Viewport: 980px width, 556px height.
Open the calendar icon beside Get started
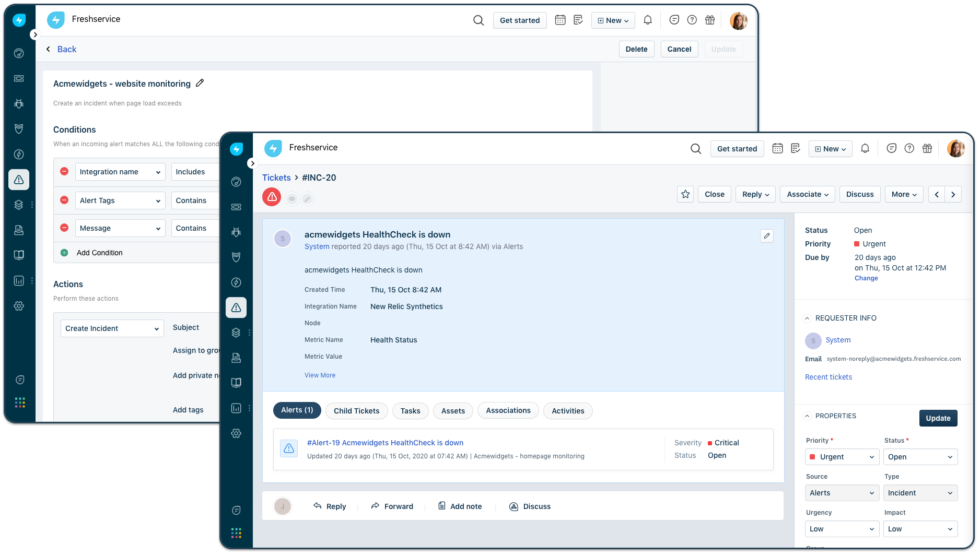click(777, 149)
